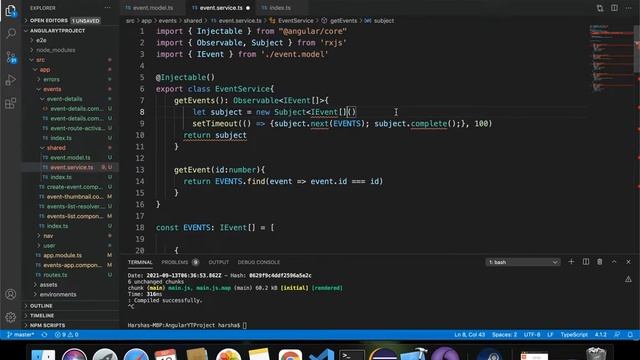This screenshot has width=640, height=360.
Task: Click the master* branch in the status bar
Action: click(20, 335)
